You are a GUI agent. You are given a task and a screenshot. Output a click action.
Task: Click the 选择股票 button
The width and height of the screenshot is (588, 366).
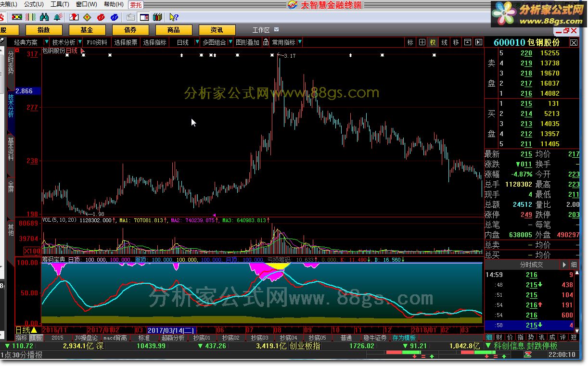(x=126, y=42)
